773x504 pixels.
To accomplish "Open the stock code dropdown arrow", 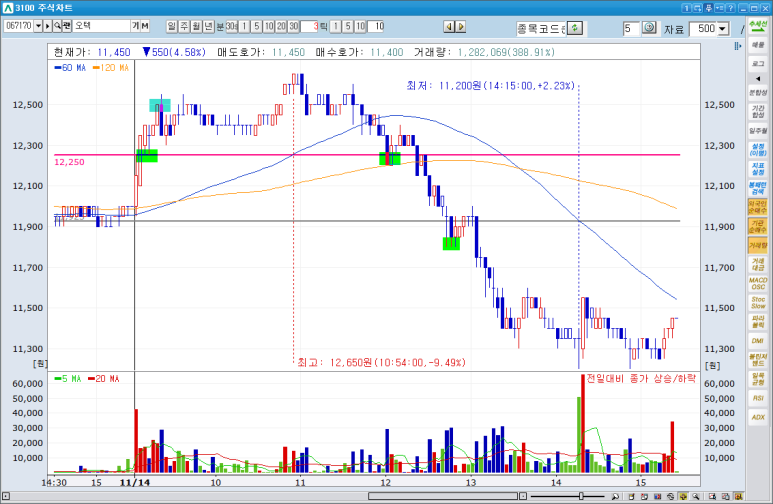I will [39, 26].
